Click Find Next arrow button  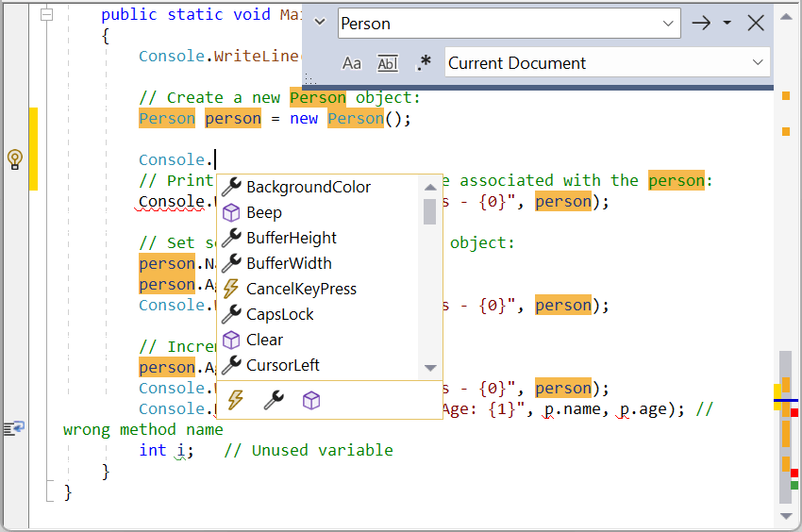pyautogui.click(x=701, y=23)
